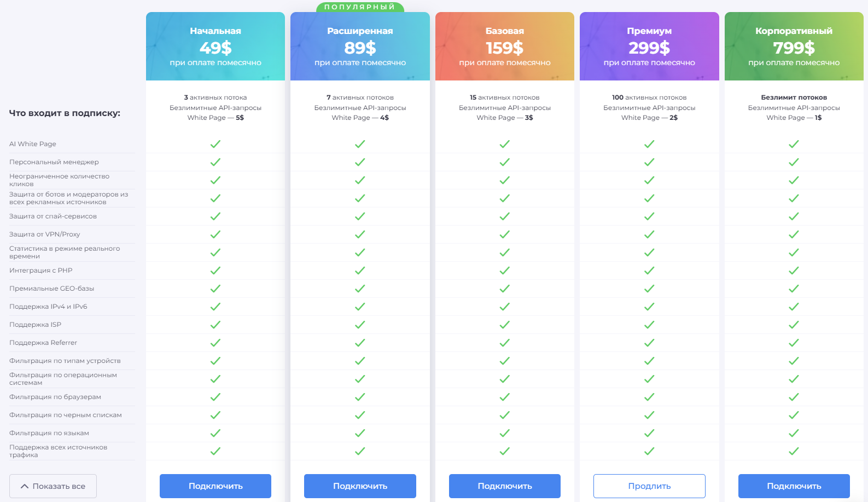This screenshot has width=868, height=502.
Task: Connect the Базовая 159$ plan
Action: click(x=505, y=486)
